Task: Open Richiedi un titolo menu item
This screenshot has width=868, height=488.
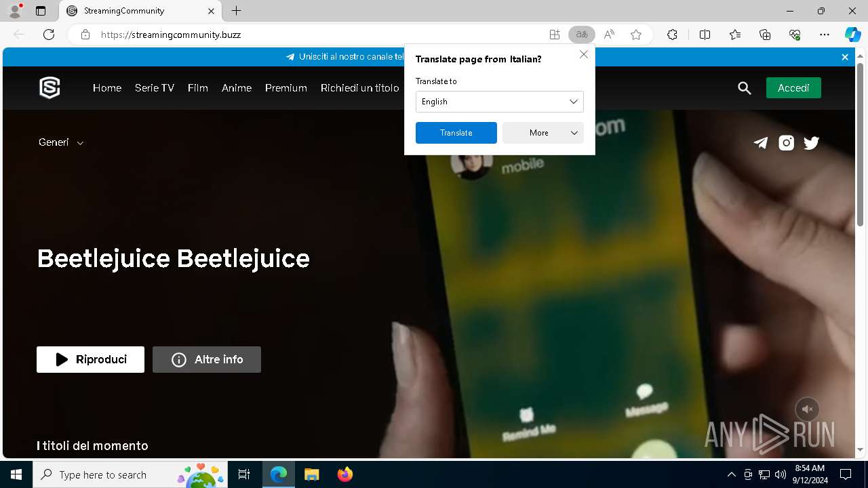Action: pyautogui.click(x=360, y=88)
